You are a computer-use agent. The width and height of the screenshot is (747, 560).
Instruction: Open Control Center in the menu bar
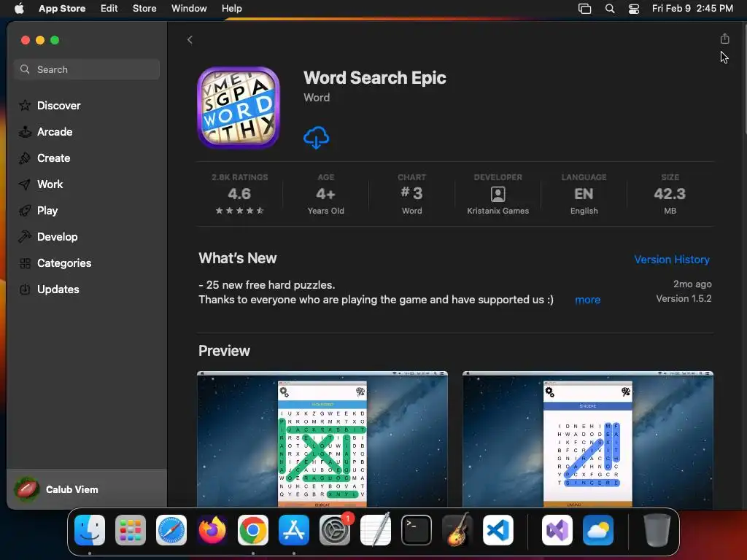[634, 9]
